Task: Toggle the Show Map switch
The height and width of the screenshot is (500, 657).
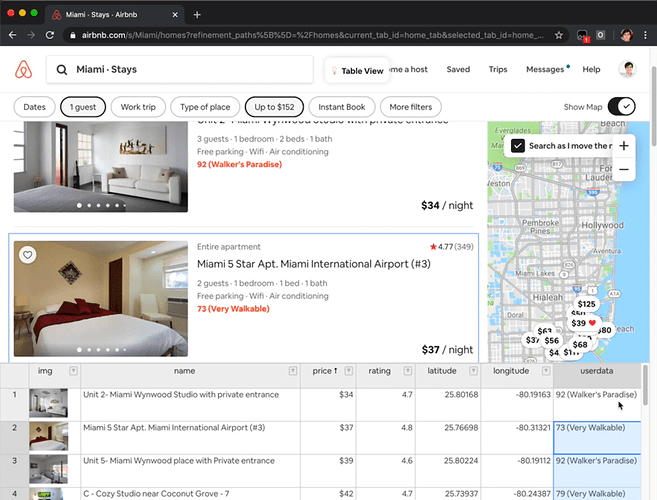Action: click(621, 106)
